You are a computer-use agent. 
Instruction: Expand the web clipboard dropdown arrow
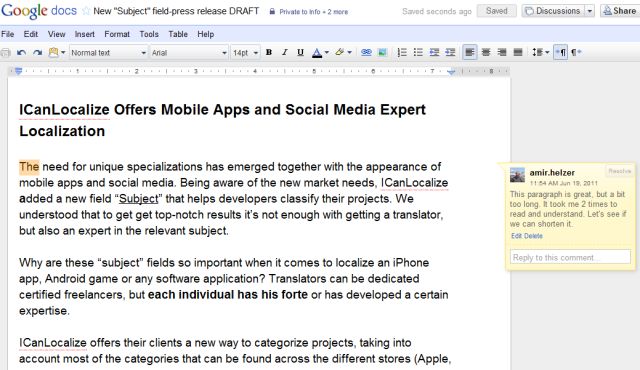pyautogui.click(x=63, y=53)
